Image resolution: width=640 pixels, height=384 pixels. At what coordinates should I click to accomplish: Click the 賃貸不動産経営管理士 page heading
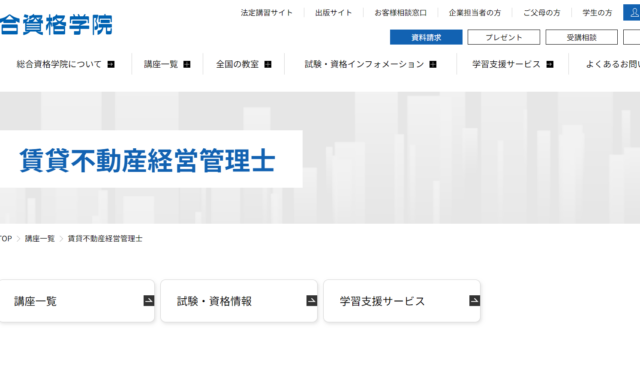[147, 160]
